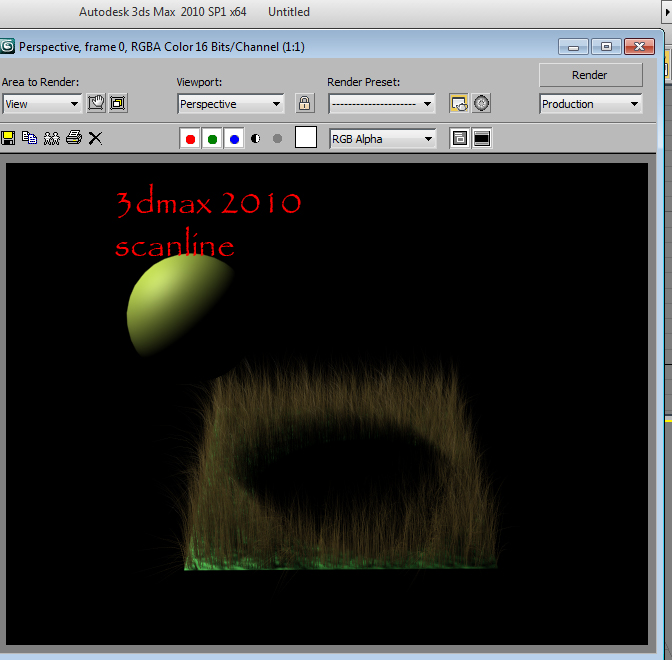672x660 pixels.
Task: Clear the rendered frame with X
Action: (95, 138)
